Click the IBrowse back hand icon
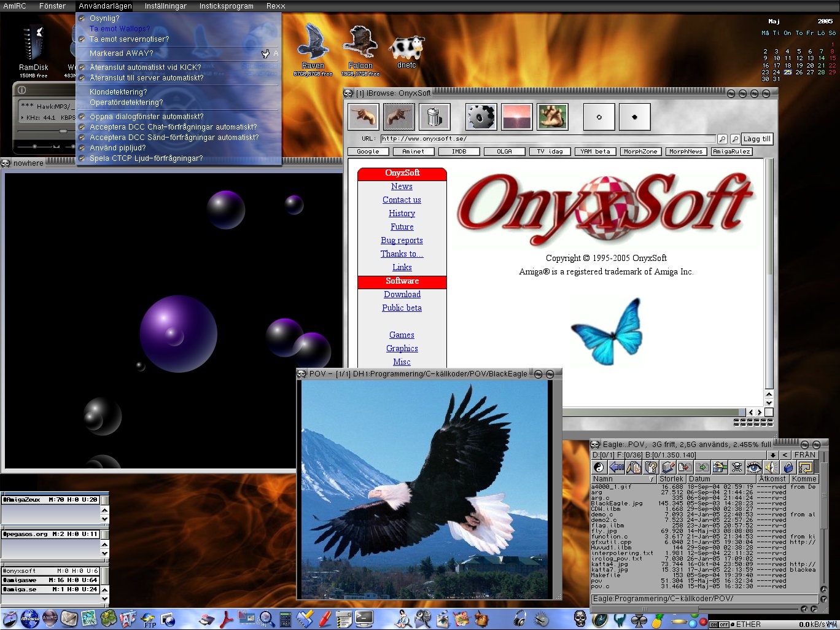Viewport: 840px width, 630px height. tap(363, 117)
